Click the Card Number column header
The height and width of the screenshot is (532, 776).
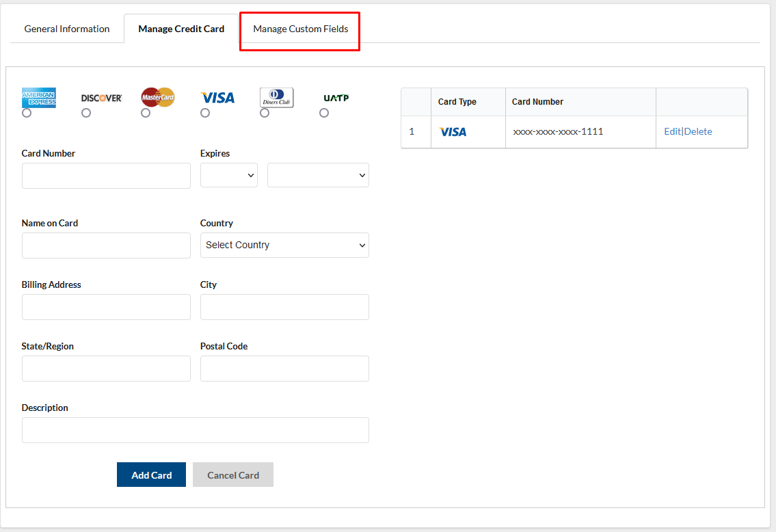[x=580, y=102]
